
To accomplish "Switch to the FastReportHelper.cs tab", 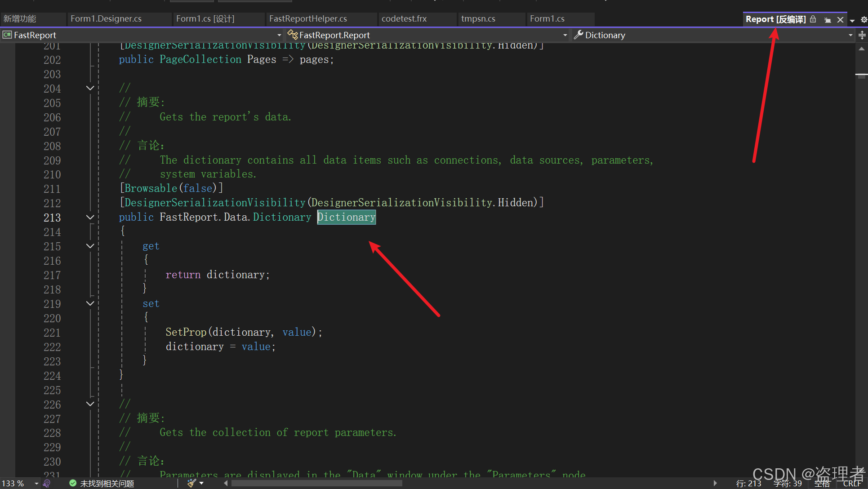I will click(308, 18).
